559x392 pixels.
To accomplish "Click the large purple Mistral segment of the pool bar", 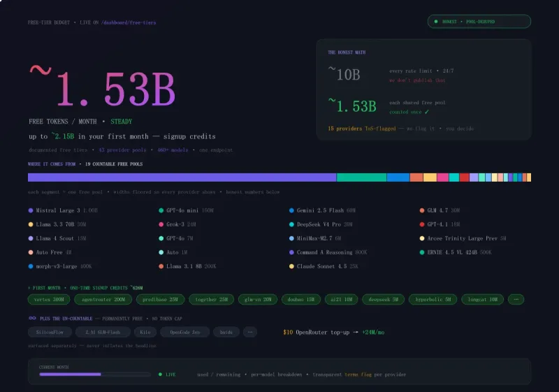I will (x=182, y=177).
